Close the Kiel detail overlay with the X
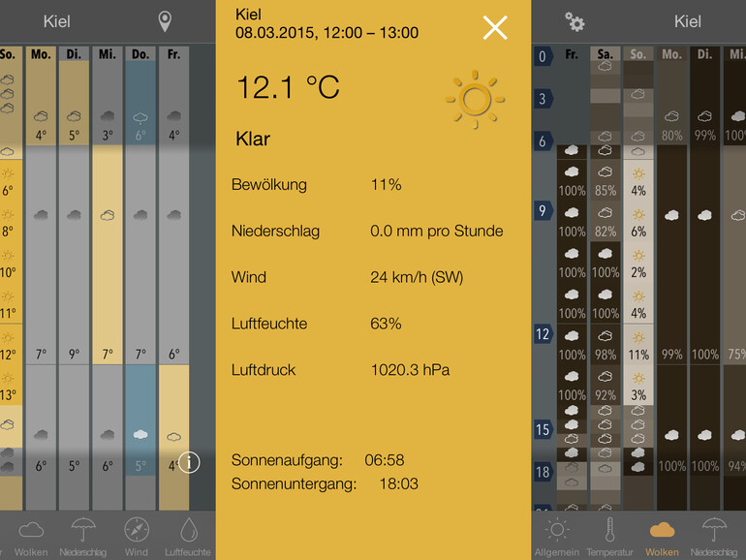746x560 pixels. [495, 27]
